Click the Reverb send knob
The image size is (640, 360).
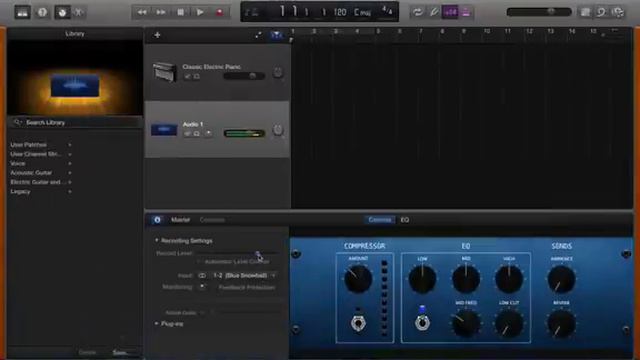(x=561, y=324)
